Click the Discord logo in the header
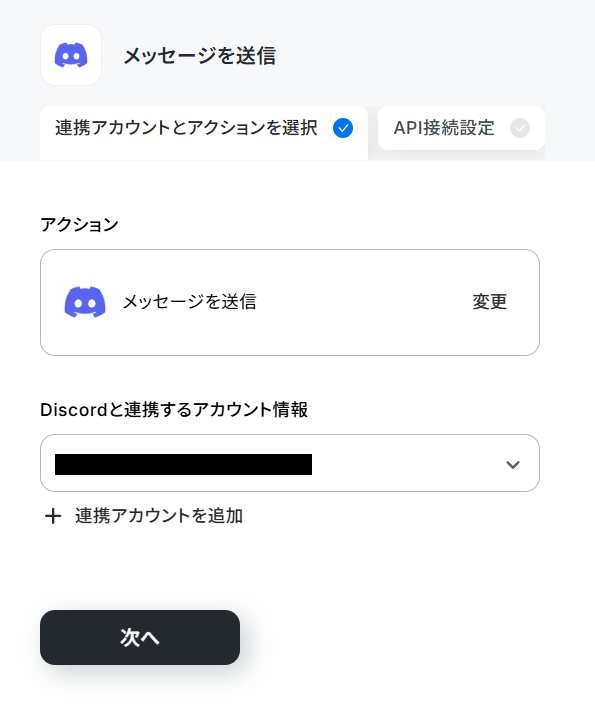 [71, 55]
